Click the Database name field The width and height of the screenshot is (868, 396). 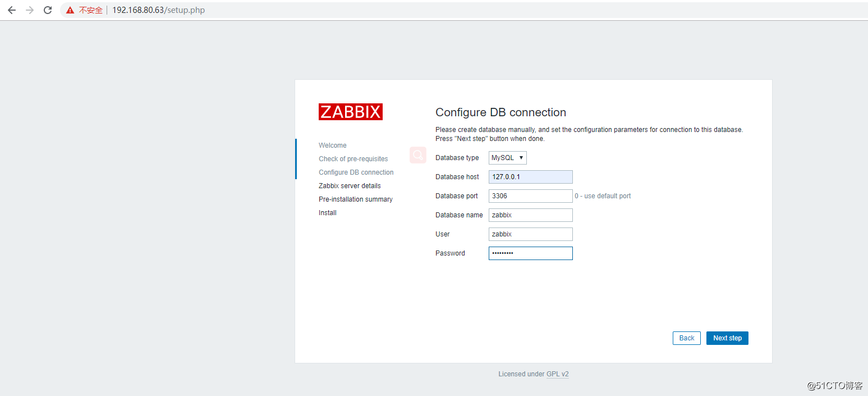click(x=531, y=215)
